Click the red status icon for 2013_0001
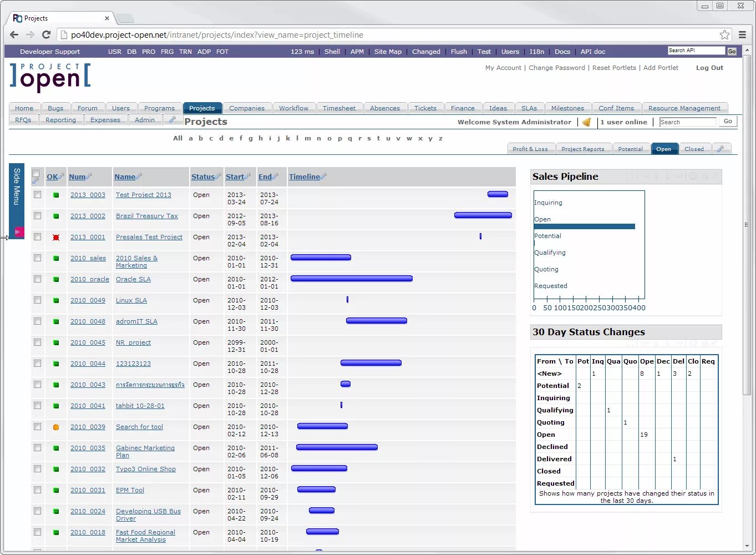The image size is (756, 555). (56, 238)
